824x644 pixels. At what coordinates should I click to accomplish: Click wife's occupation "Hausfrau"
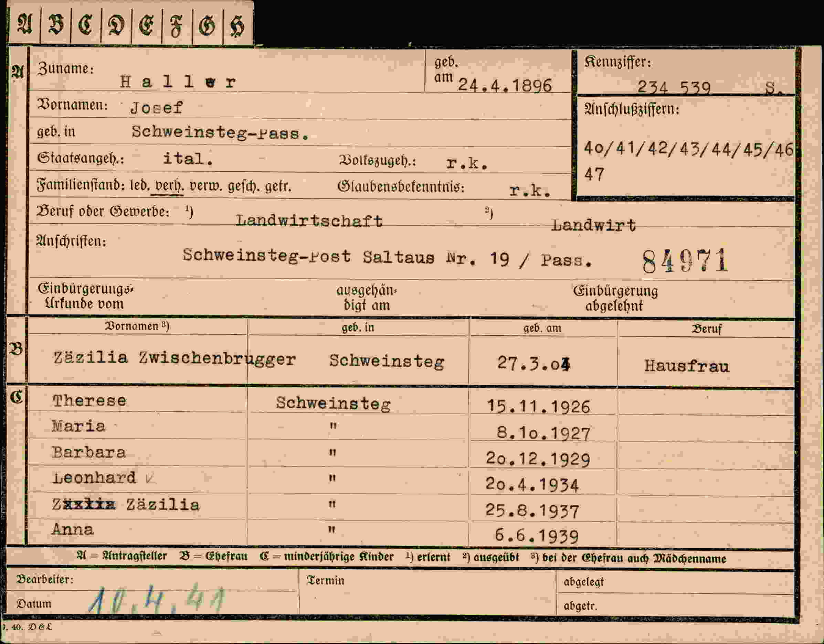[687, 366]
